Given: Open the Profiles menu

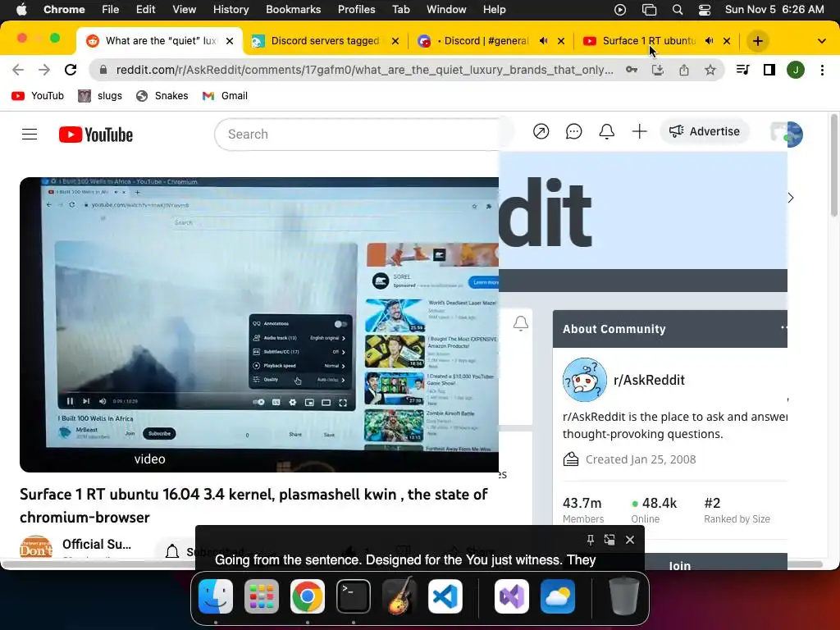Looking at the screenshot, I should [356, 10].
